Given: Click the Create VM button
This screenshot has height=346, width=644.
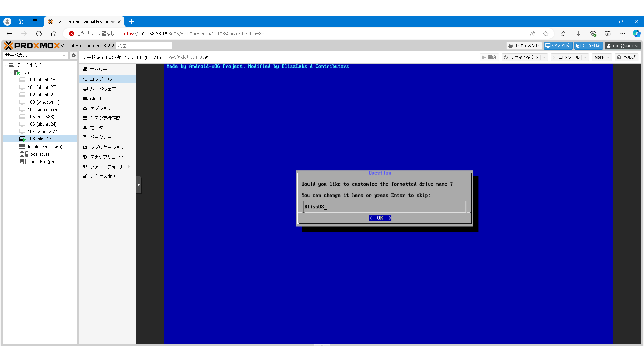Looking at the screenshot, I should (558, 46).
